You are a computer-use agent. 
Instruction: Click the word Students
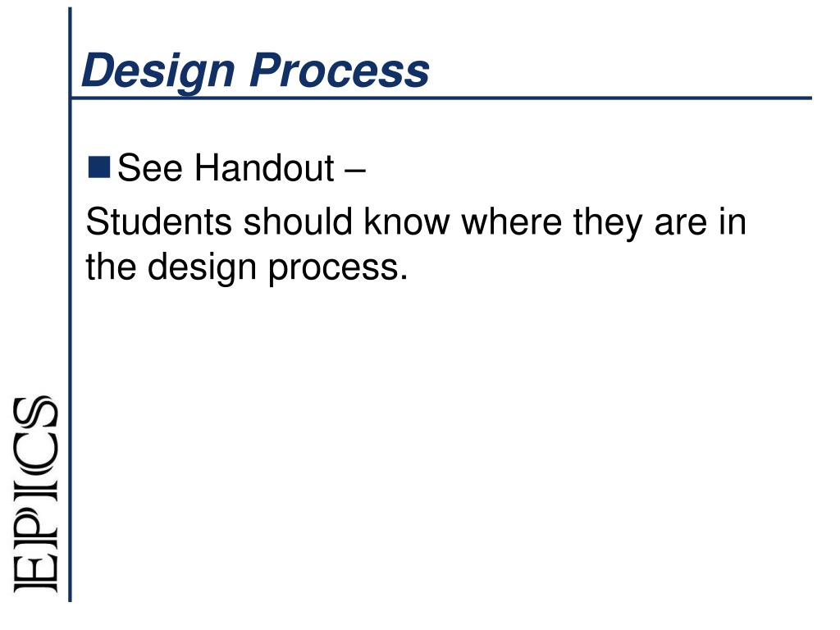click(159, 221)
